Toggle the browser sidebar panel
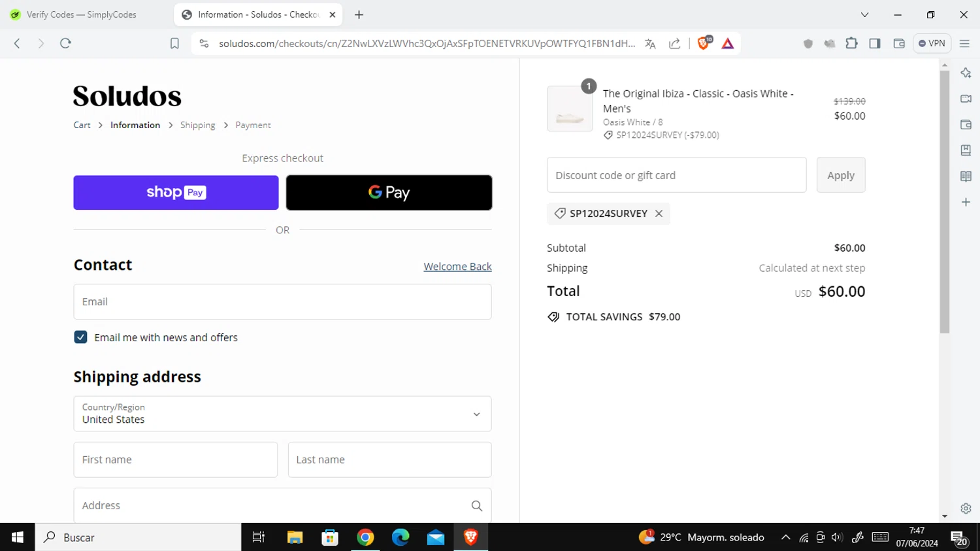Screen dimensions: 980x551 click(x=875, y=43)
